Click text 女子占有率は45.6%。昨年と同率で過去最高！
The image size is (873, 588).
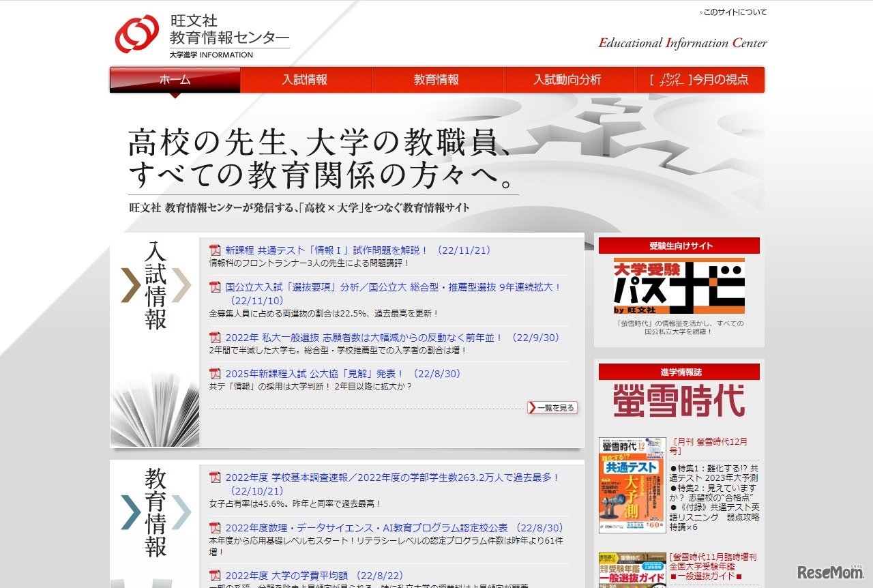tap(295, 503)
